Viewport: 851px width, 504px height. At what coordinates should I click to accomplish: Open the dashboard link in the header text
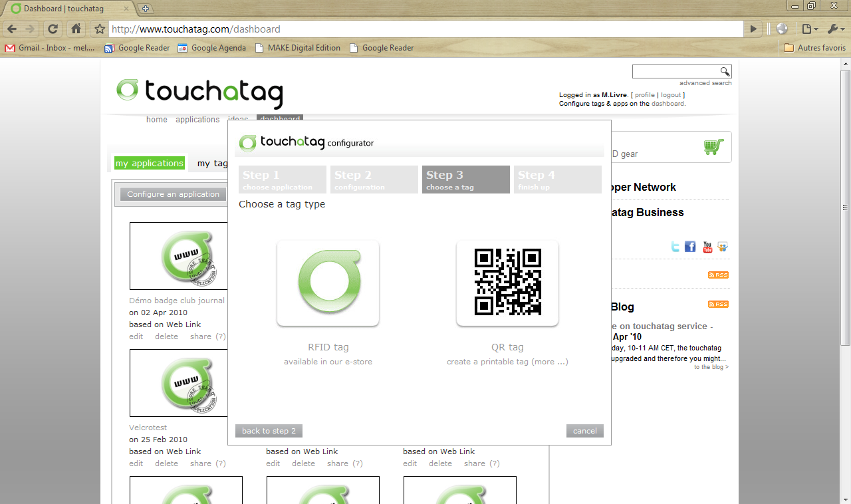coord(668,104)
